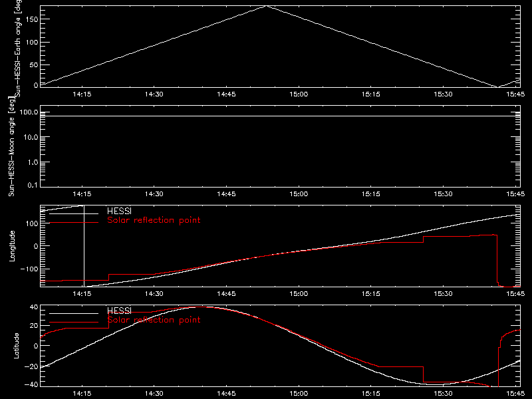
Task: Click 14:45 time label under Latitude plot
Action: [226, 394]
